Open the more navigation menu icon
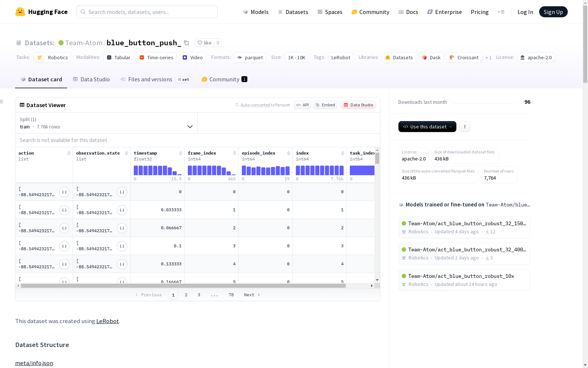The width and height of the screenshot is (588, 368). click(501, 12)
